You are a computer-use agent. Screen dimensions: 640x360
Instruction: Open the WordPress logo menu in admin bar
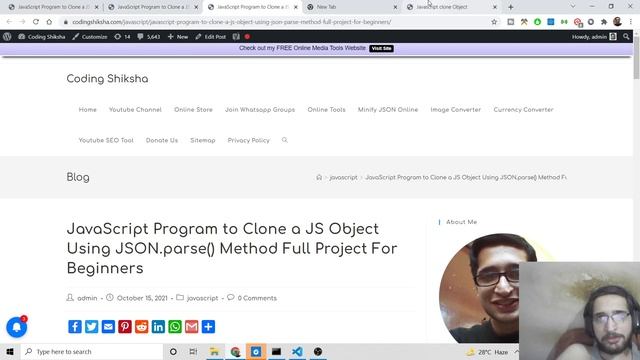pos(7,36)
